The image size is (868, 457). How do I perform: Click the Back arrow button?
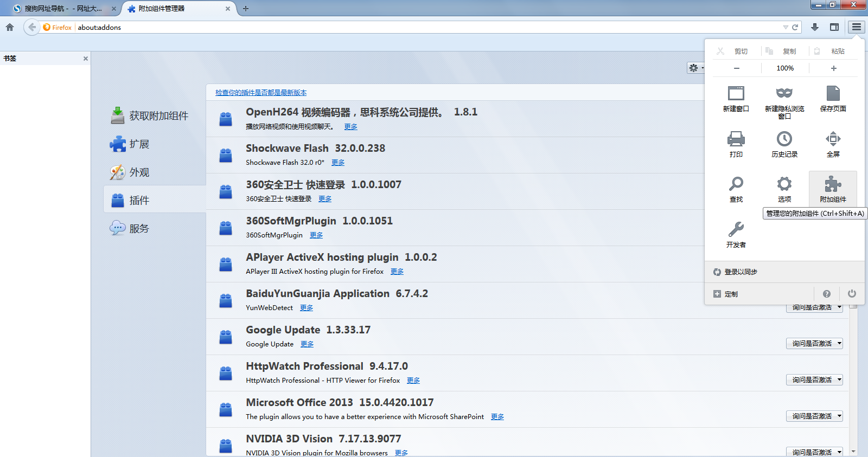click(x=32, y=27)
